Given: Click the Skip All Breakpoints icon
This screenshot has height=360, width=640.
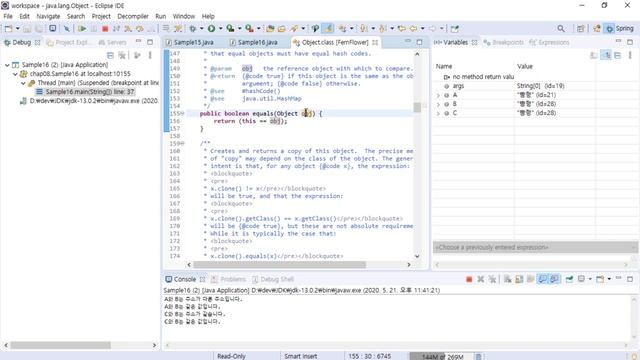Looking at the screenshot, I should (x=67, y=29).
